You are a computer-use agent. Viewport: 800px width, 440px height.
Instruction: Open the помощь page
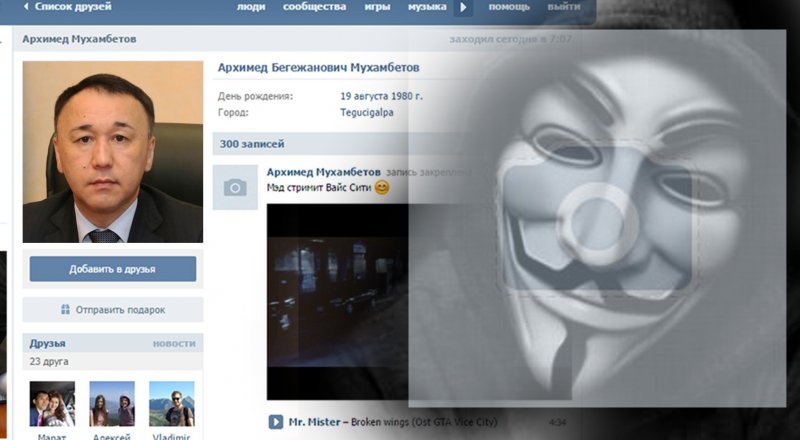coord(509,7)
